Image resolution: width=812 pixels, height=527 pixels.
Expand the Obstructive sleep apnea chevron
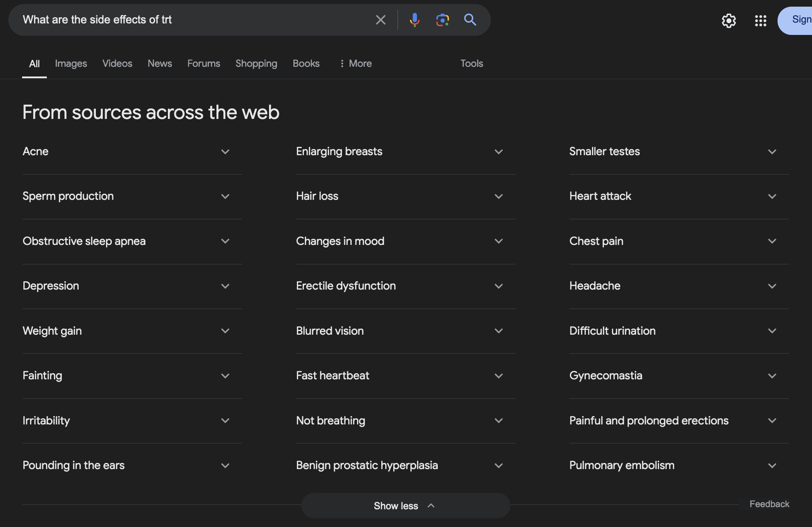pos(225,241)
